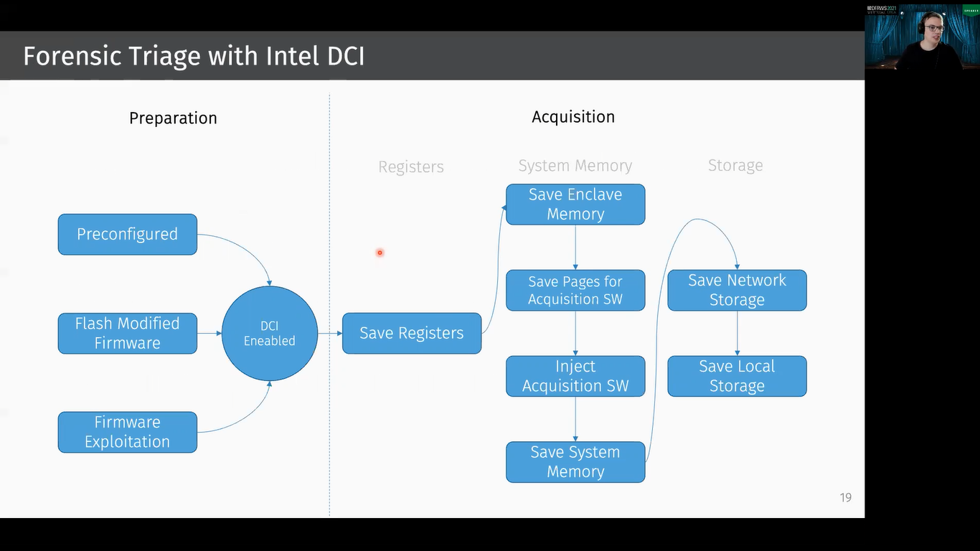Select the circular DCI Eneabled node
The height and width of the screenshot is (551, 980).
pyautogui.click(x=269, y=333)
